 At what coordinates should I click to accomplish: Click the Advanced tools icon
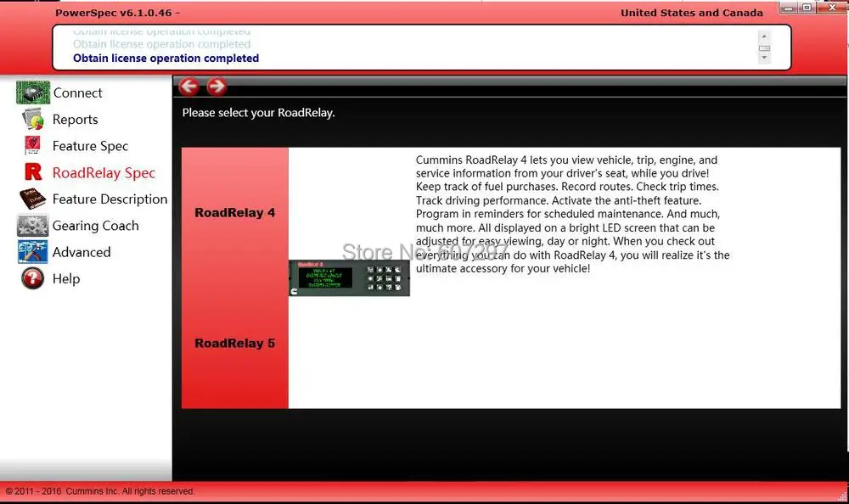coord(32,252)
